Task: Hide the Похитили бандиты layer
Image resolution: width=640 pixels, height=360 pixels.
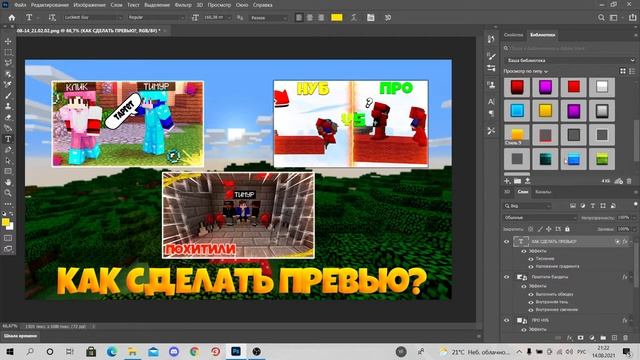Action: tap(507, 277)
